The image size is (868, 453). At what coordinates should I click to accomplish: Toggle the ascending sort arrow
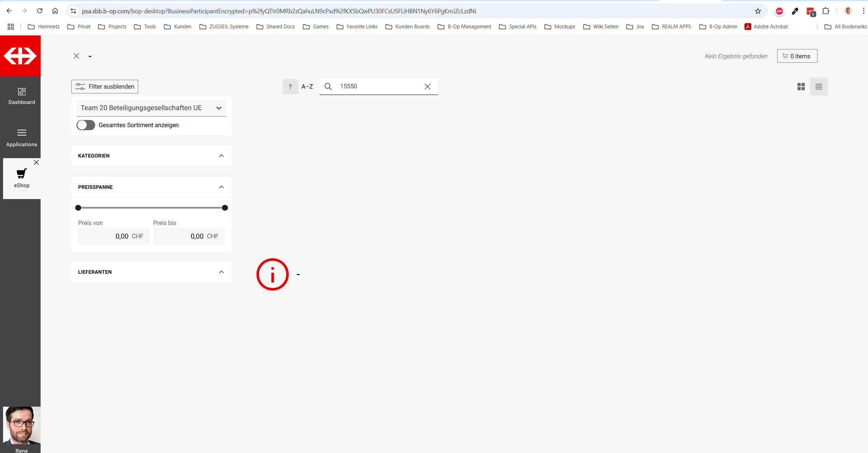pyautogui.click(x=290, y=87)
